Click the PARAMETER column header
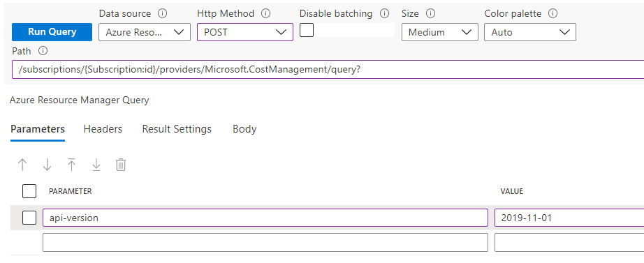Image resolution: width=644 pixels, height=263 pixels. 71,192
